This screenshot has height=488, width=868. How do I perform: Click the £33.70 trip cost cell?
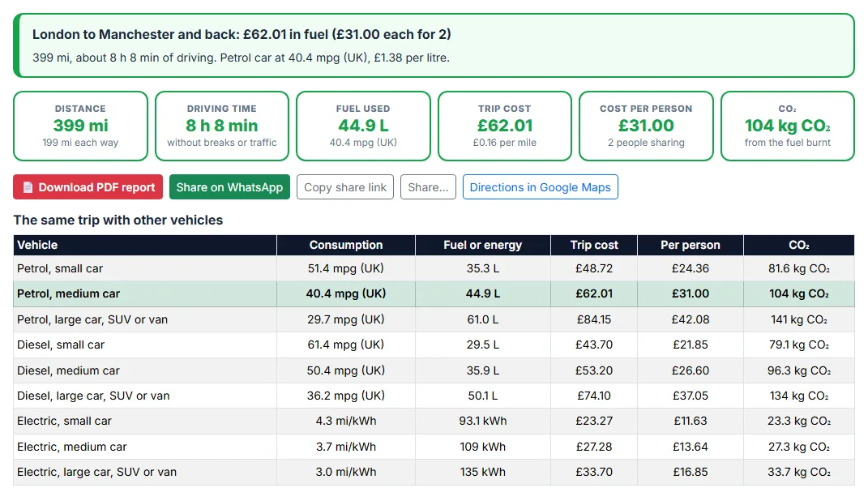point(594,473)
